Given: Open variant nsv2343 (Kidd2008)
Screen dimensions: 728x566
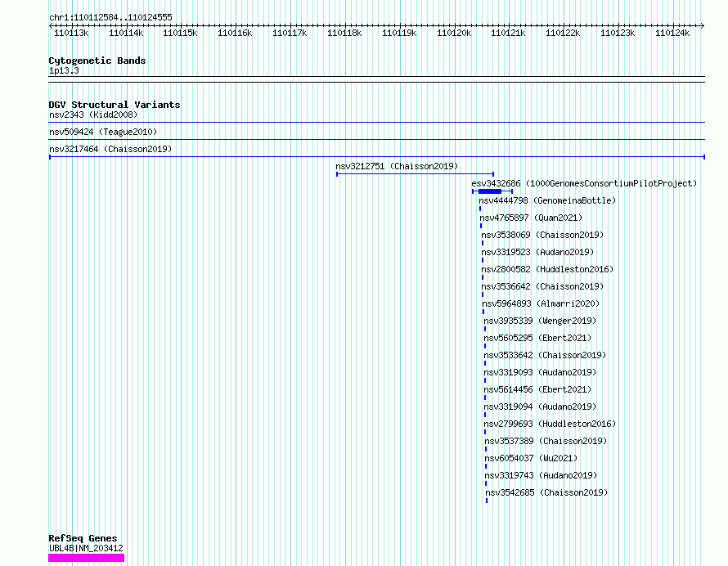Looking at the screenshot, I should [93, 115].
